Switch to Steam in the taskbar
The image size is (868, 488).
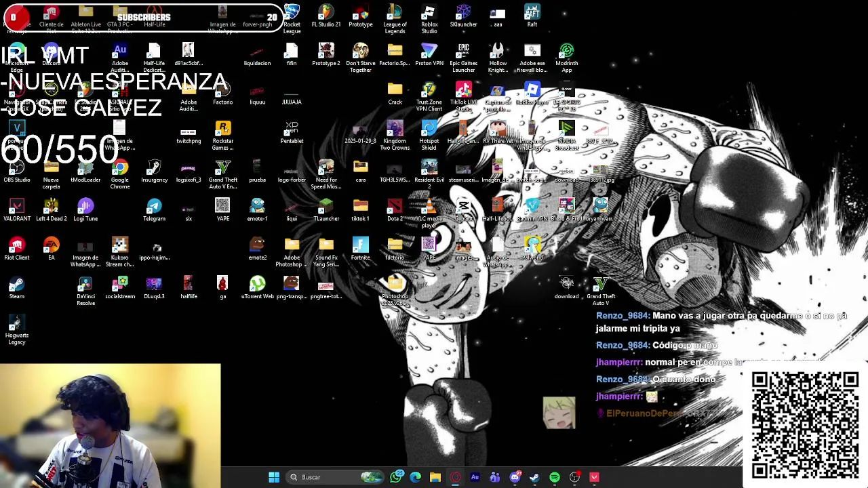(534, 477)
